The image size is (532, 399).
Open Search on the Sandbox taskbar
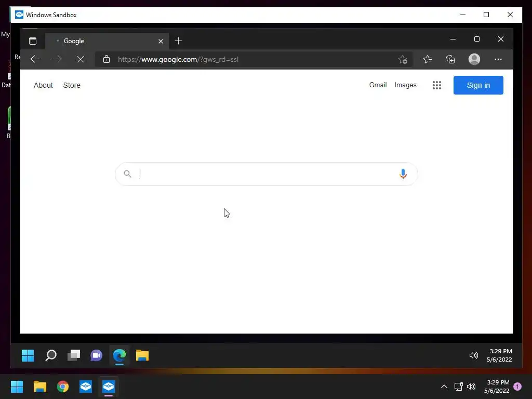pos(51,355)
